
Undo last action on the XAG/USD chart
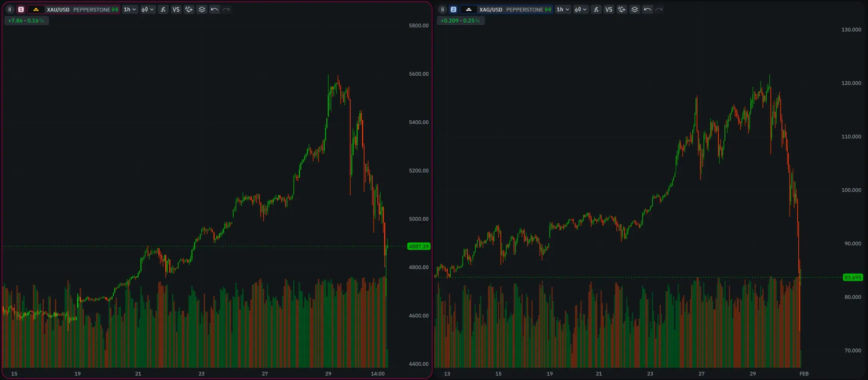click(647, 10)
